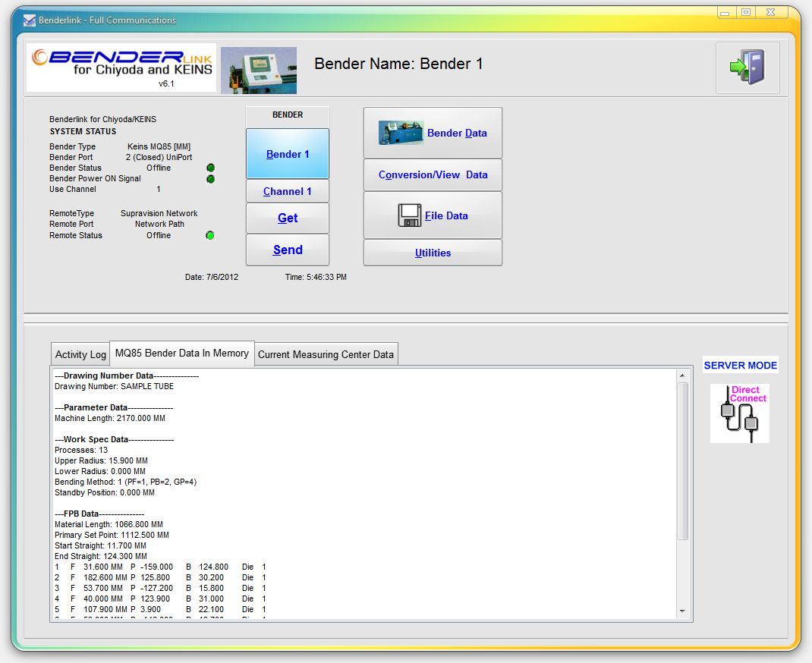Click the exit door icon

click(x=747, y=68)
